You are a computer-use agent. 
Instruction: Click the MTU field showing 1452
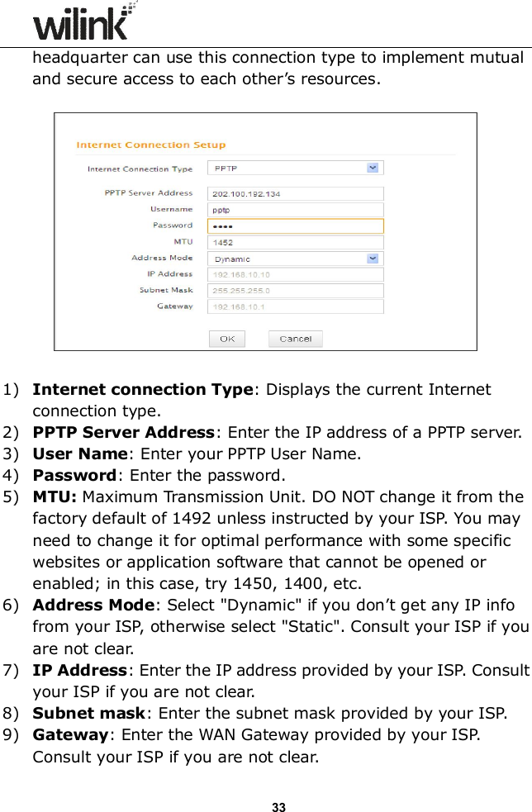(294, 241)
